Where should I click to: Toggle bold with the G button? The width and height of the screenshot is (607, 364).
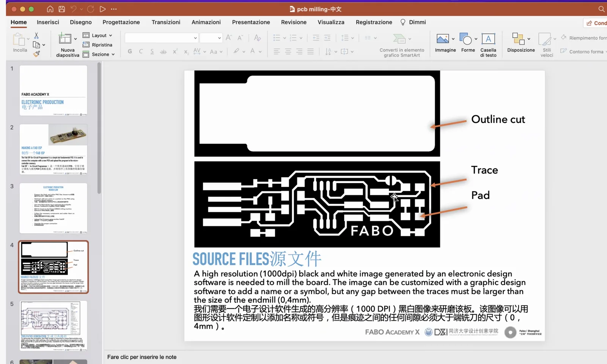[x=129, y=51]
